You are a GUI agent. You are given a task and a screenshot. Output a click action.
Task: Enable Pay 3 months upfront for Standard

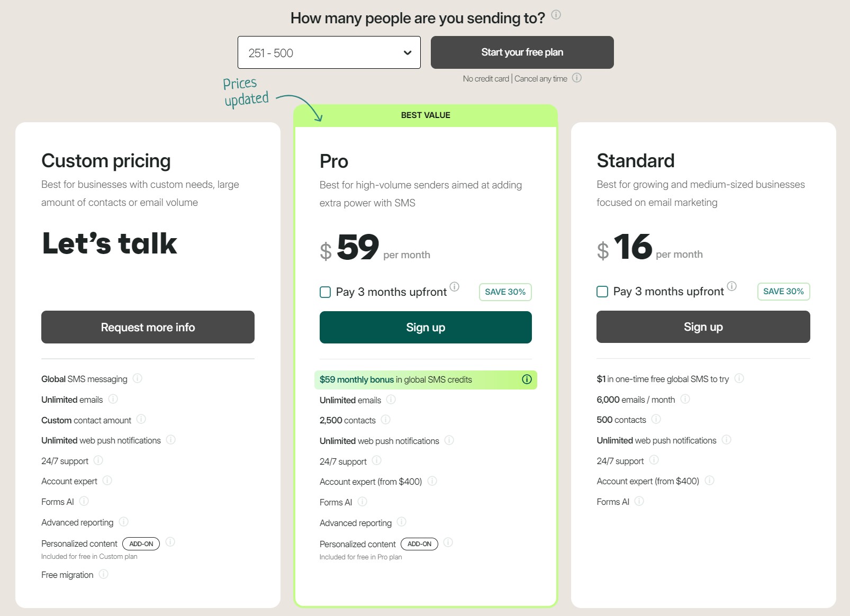tap(602, 291)
